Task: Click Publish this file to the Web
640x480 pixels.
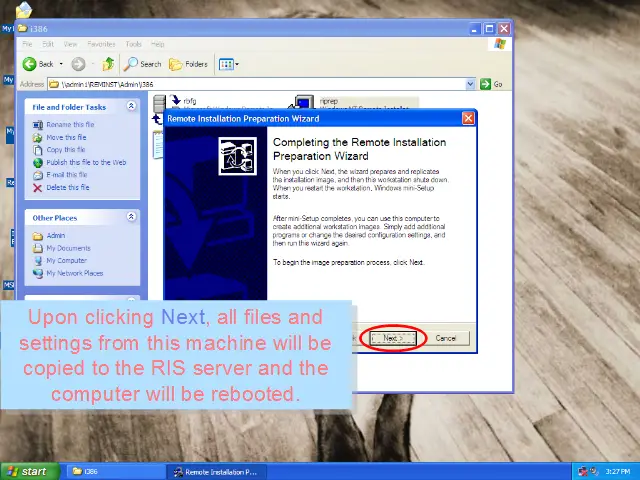Action: (x=86, y=162)
